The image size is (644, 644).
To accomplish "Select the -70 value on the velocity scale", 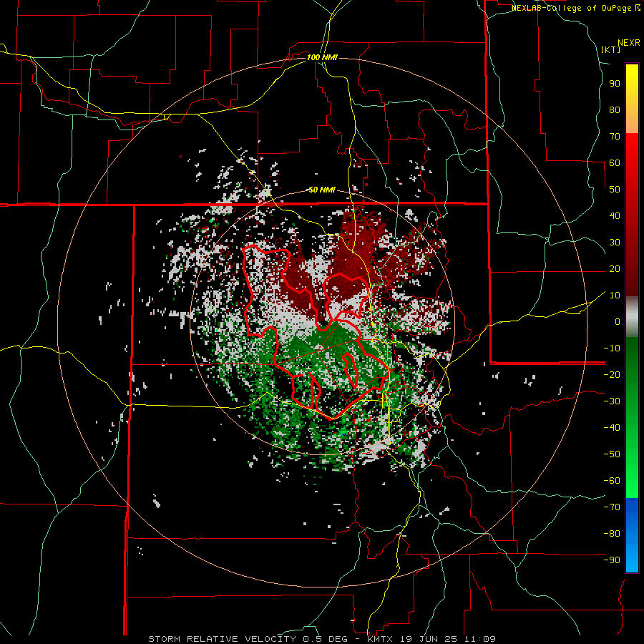I will (x=612, y=507).
